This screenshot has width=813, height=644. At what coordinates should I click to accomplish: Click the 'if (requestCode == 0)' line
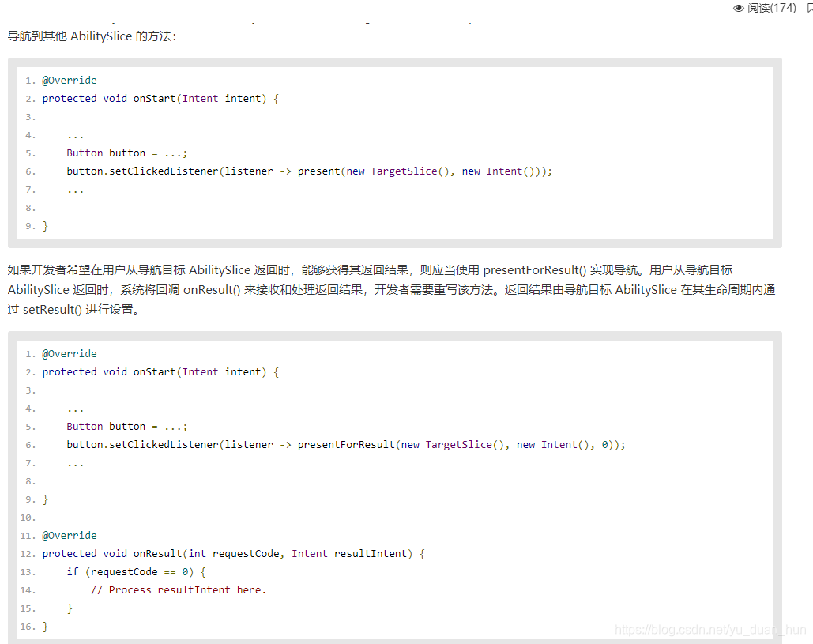pos(137,572)
